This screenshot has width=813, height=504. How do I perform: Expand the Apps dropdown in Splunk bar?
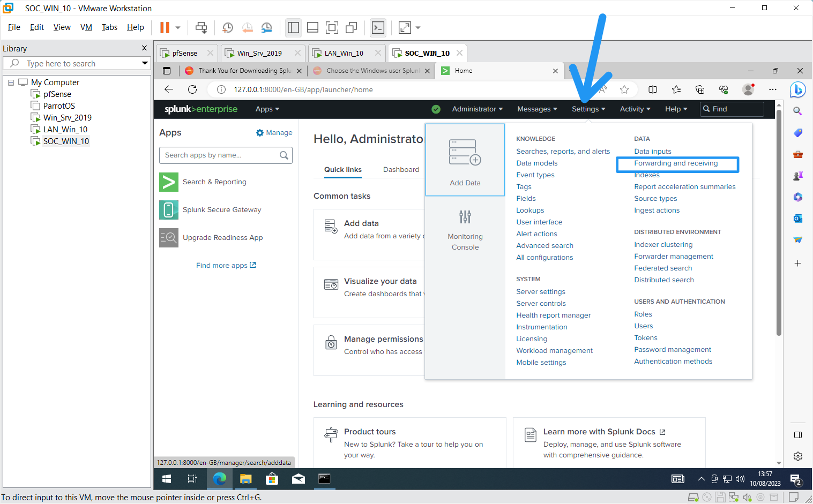[x=267, y=109]
